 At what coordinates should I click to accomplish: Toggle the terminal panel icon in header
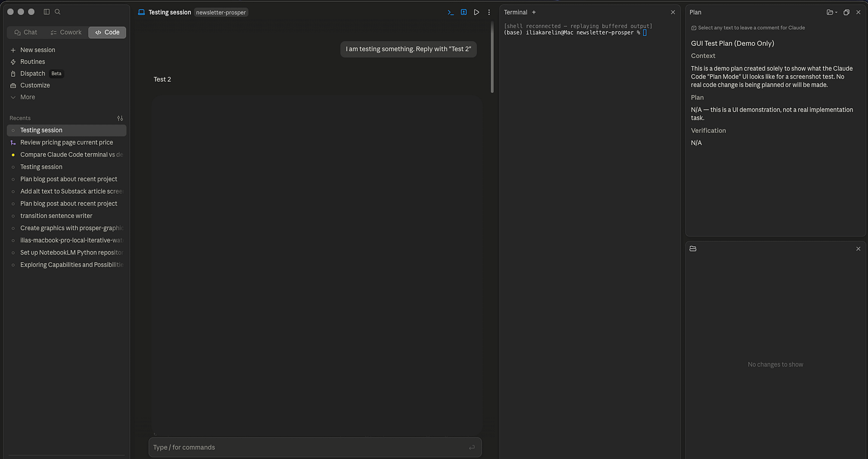[451, 12]
